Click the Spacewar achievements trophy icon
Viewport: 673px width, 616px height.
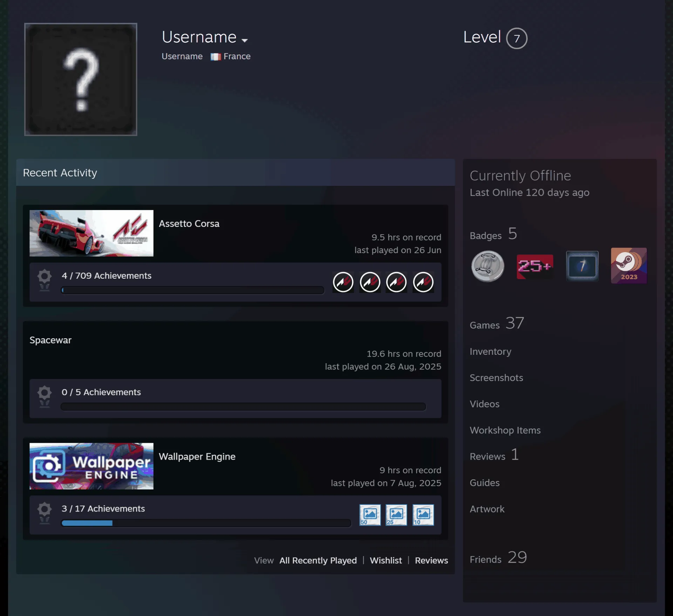tap(45, 396)
